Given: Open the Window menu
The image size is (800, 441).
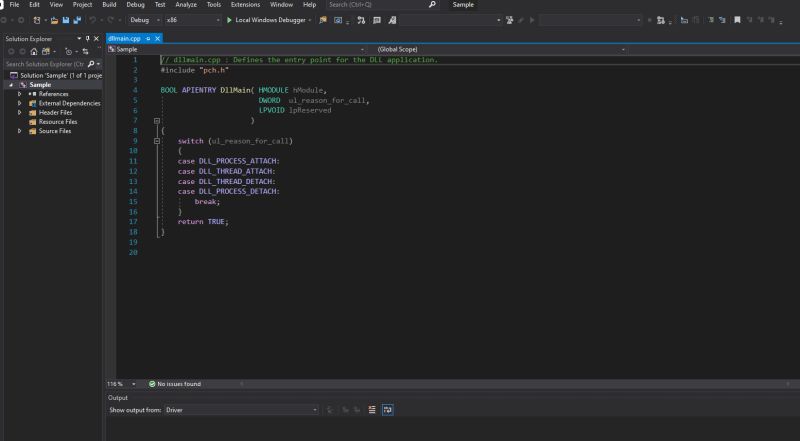Looking at the screenshot, I should point(281,5).
